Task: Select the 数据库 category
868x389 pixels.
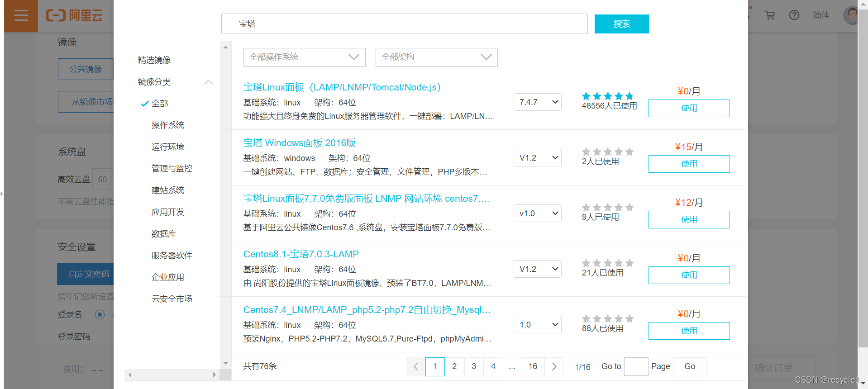Action: tap(164, 234)
